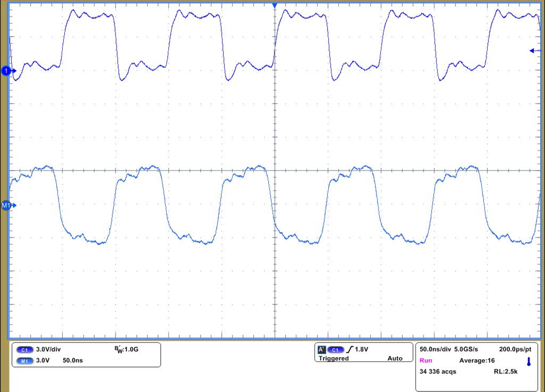Click the rising edge trigger slope icon
Screen dimensions: 545x392
point(349,349)
